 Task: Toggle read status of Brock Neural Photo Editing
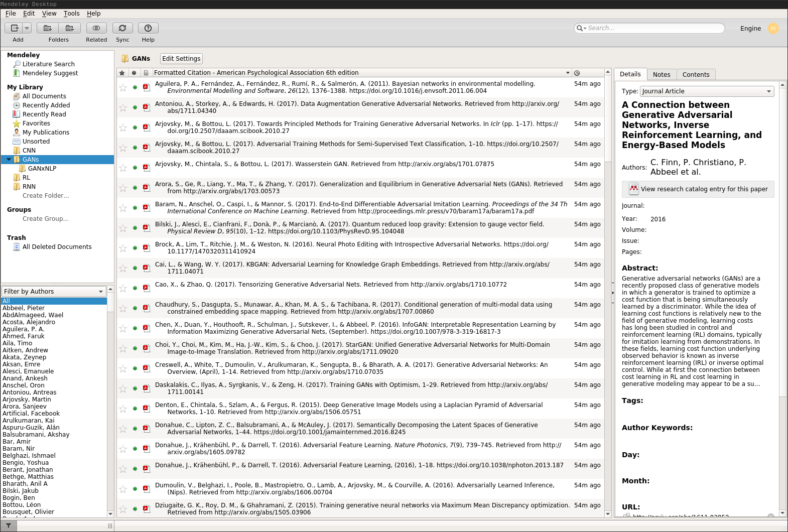pyautogui.click(x=135, y=248)
